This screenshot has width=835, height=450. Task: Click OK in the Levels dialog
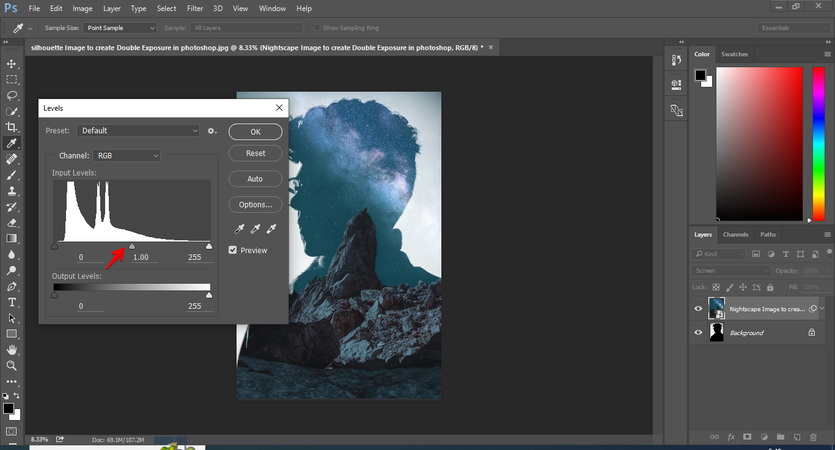[x=256, y=132]
